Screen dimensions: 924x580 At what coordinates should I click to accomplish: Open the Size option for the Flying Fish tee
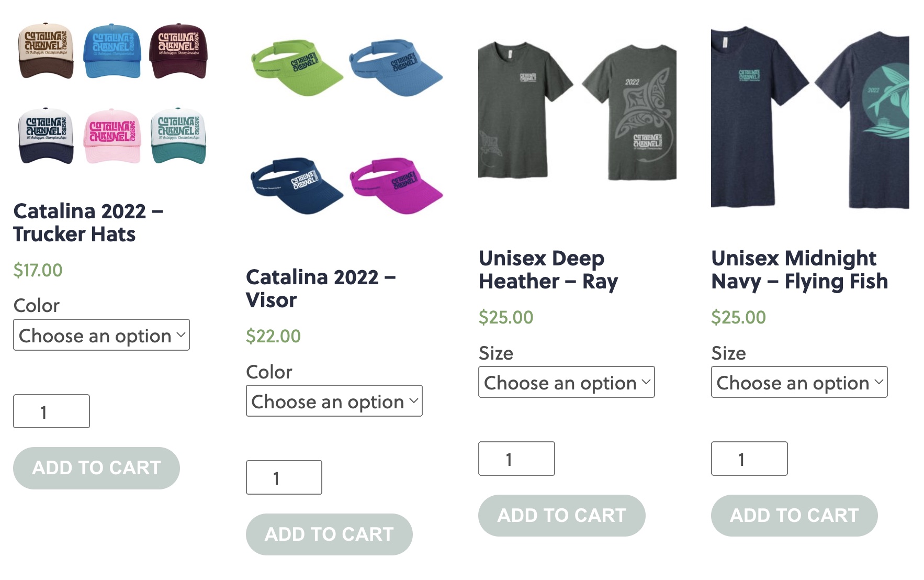pos(799,383)
